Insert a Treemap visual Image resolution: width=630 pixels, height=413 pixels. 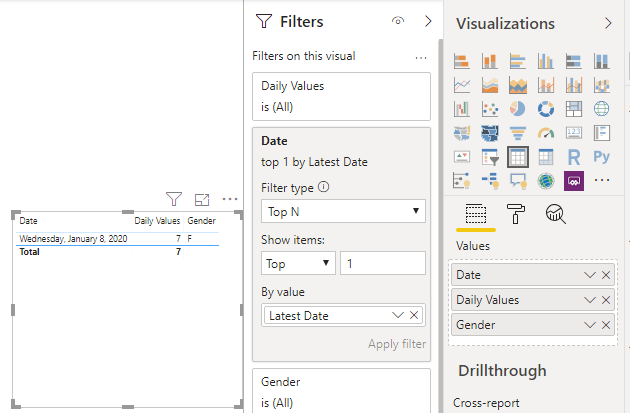coord(574,108)
